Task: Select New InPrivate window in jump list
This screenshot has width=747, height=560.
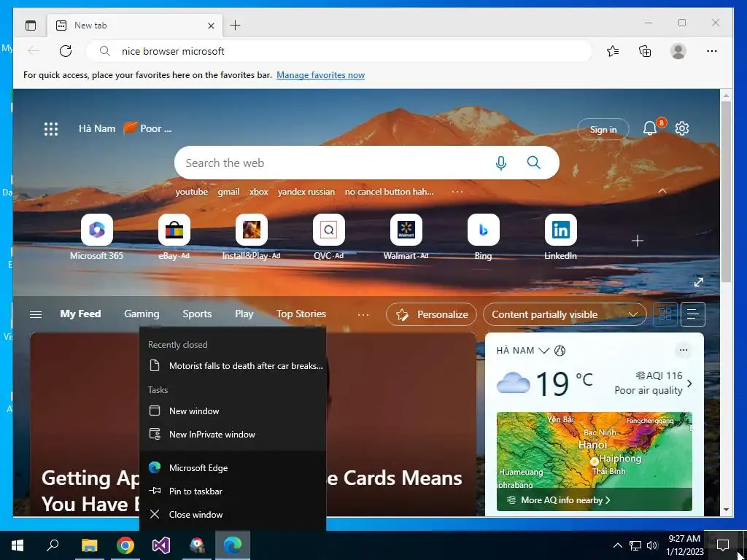Action: click(x=233, y=435)
